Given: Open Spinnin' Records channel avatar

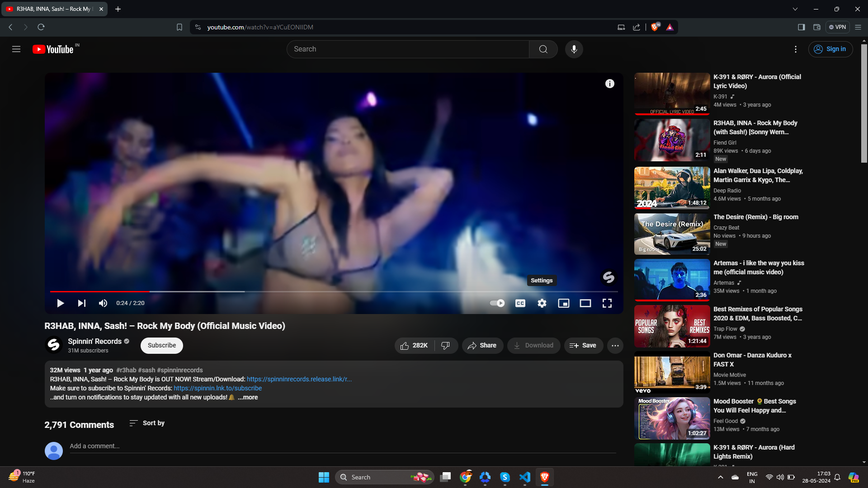Looking at the screenshot, I should tap(53, 345).
